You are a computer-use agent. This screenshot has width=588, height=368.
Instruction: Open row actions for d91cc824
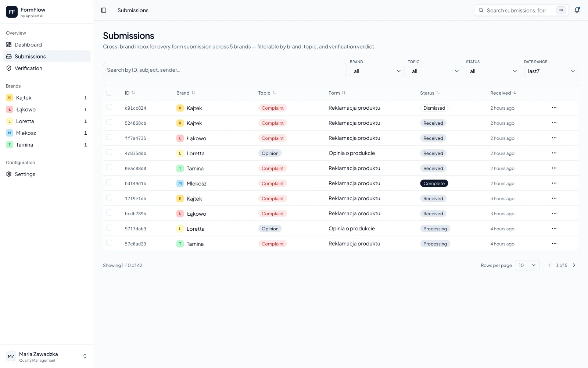pyautogui.click(x=554, y=108)
